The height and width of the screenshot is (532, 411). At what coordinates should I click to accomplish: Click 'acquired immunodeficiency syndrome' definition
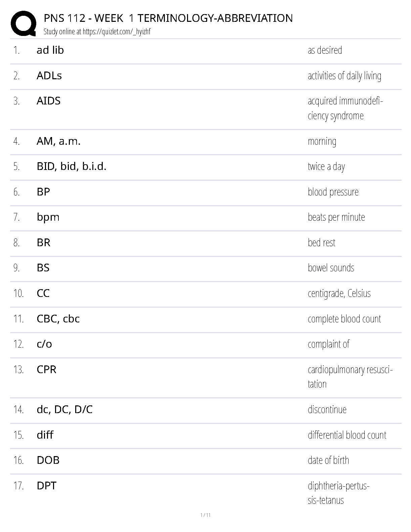[345, 108]
